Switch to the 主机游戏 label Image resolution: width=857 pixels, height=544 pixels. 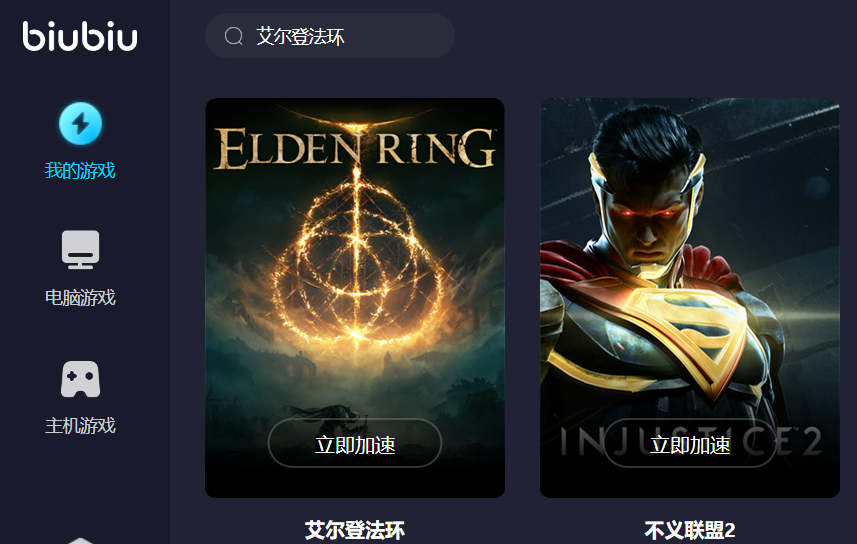click(x=80, y=425)
